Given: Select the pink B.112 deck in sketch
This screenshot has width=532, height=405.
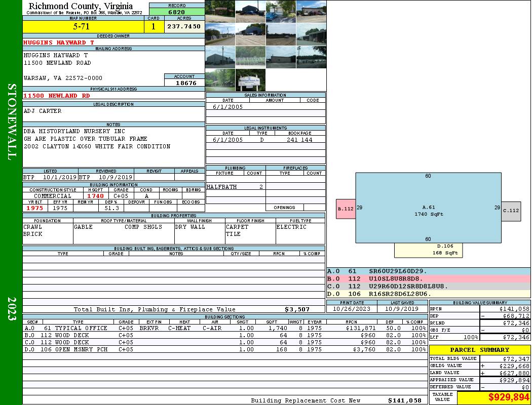Looking at the screenshot, I should 346,209.
